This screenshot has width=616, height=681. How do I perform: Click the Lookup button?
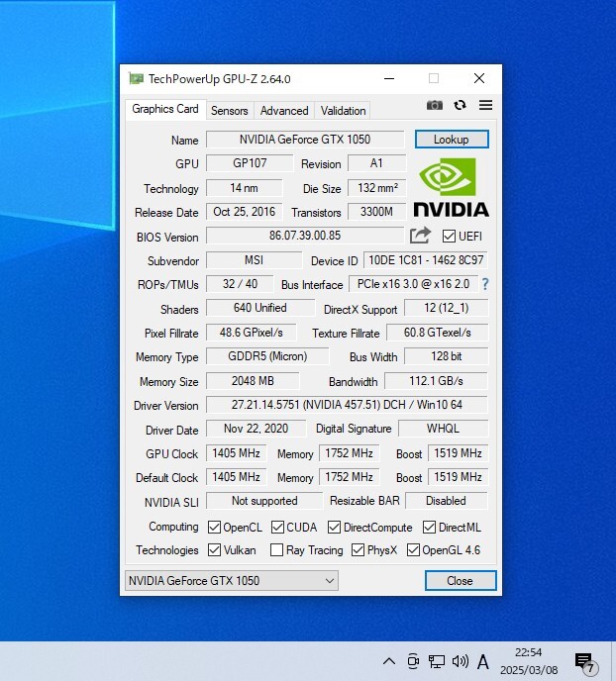[x=451, y=140]
